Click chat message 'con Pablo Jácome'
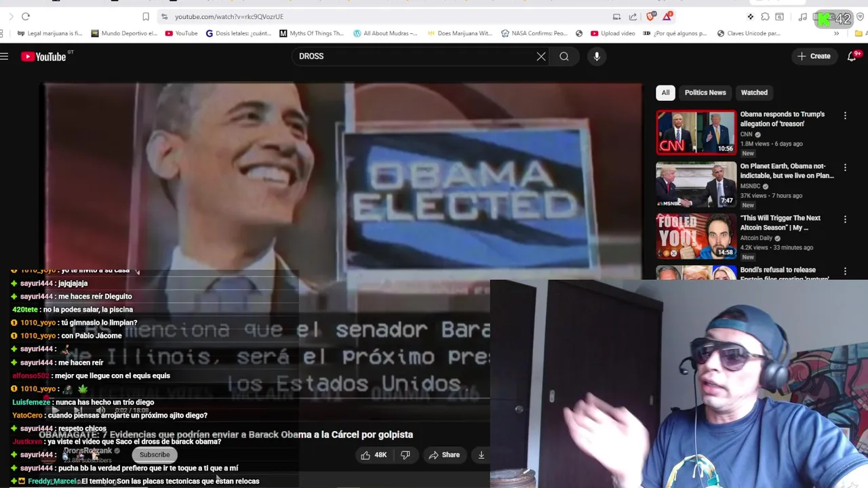The height and width of the screenshot is (488, 868). 92,336
